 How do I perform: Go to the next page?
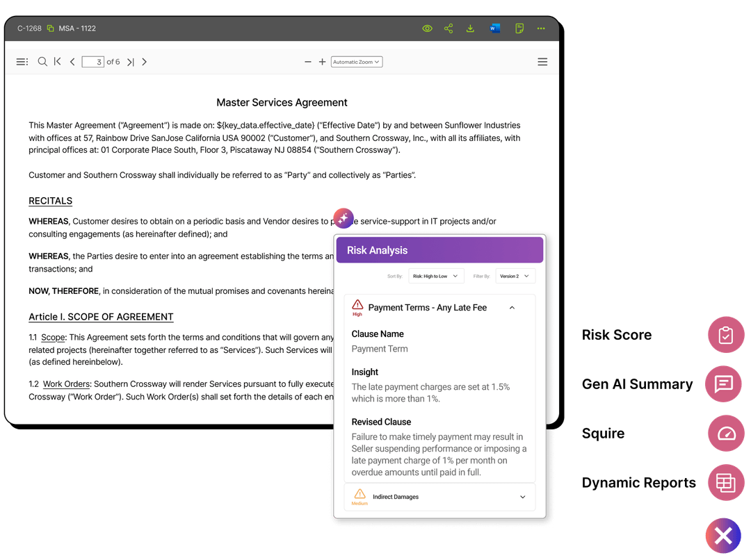[144, 61]
